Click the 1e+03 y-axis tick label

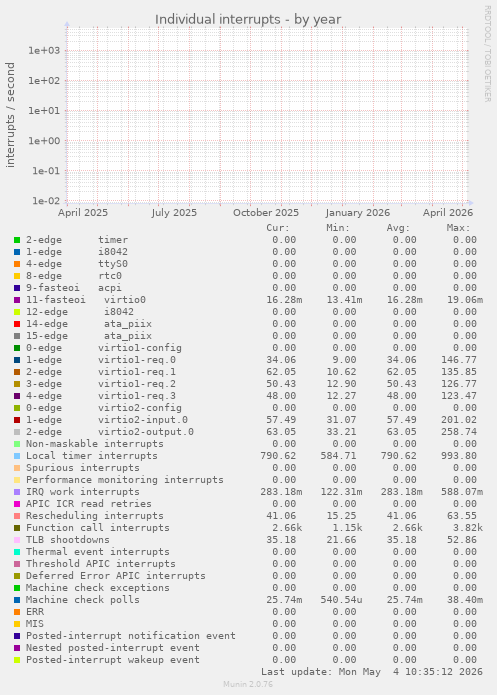tap(44, 51)
